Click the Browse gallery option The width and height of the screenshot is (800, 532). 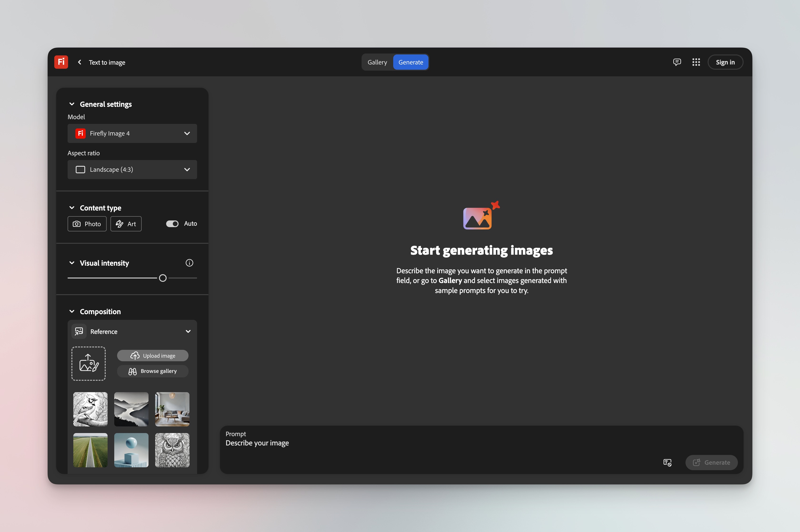[153, 371]
